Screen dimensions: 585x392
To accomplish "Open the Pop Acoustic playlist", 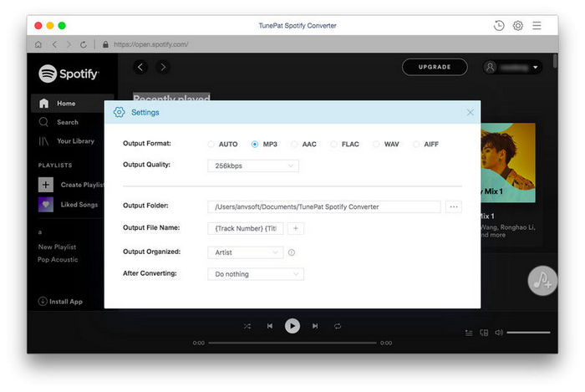I will [x=58, y=260].
